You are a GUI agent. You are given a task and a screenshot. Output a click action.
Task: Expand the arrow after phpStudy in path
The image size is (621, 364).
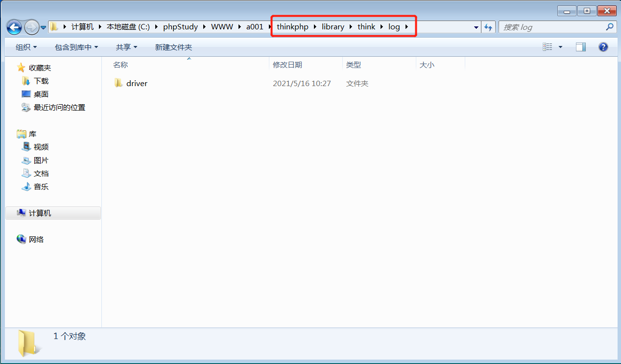click(x=204, y=27)
